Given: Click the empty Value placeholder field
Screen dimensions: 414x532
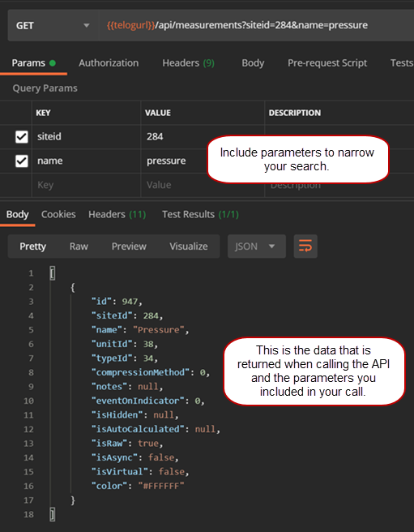Looking at the screenshot, I should (203, 185).
